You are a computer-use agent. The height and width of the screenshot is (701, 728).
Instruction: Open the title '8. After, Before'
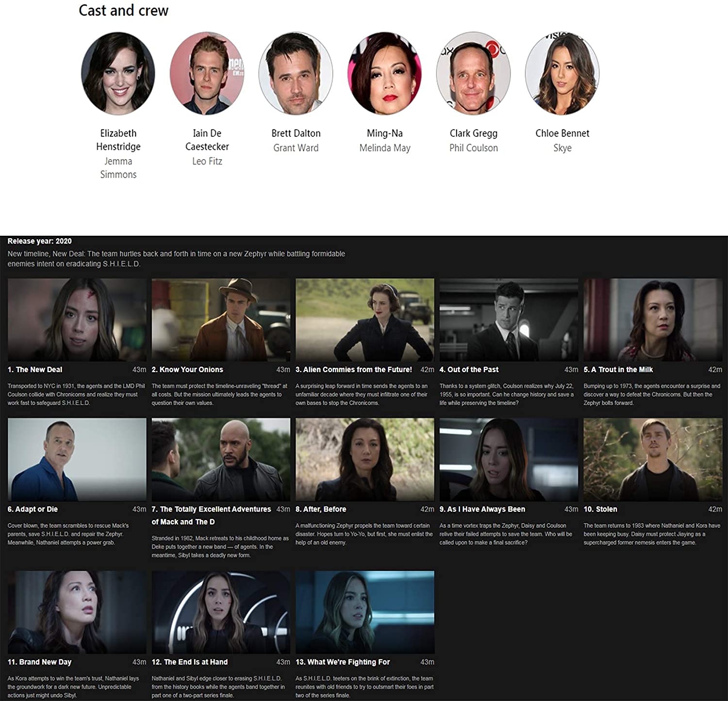321,509
